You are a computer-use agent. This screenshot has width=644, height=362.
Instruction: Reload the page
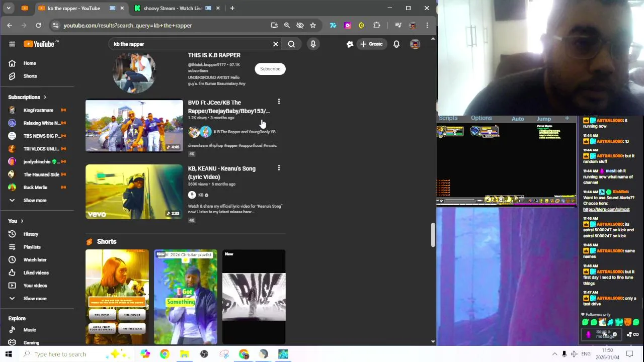38,25
